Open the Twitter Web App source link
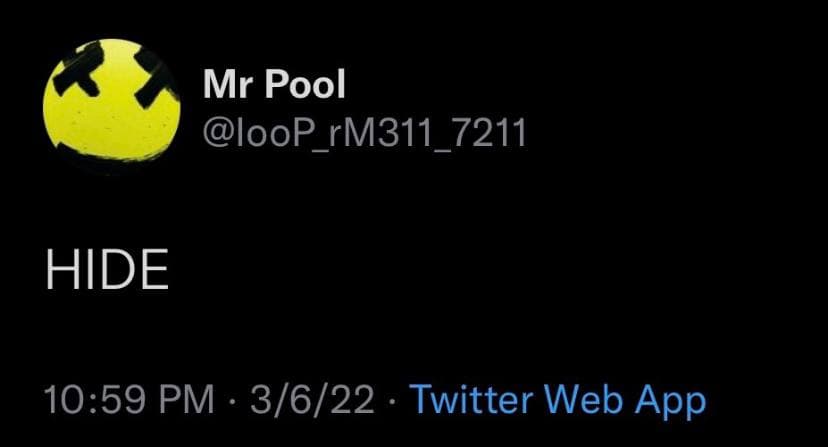828x447 pixels. (558, 400)
